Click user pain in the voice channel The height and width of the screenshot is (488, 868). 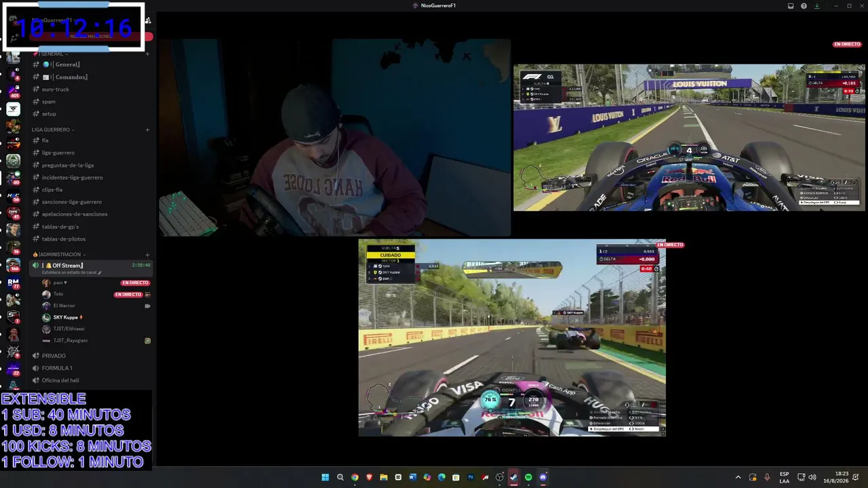click(96, 283)
